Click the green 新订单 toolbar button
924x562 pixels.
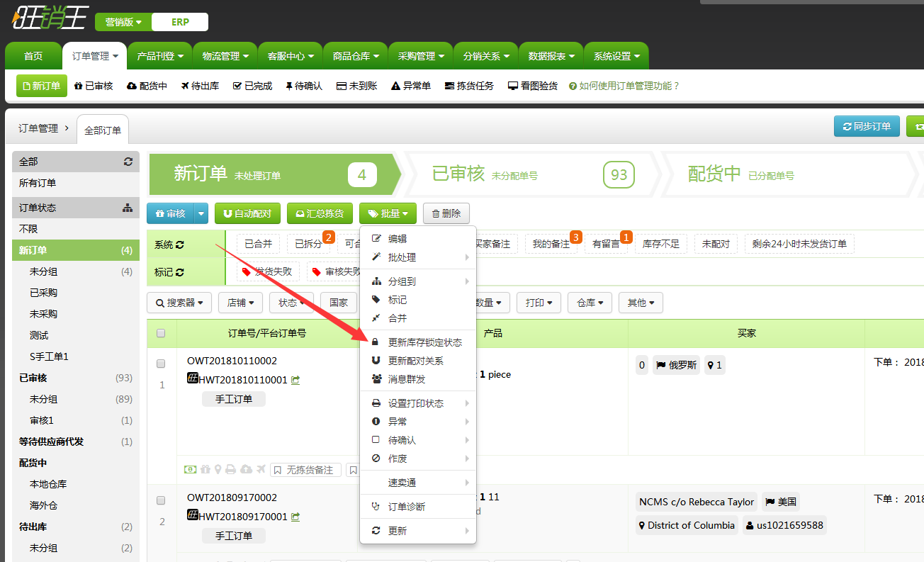42,86
